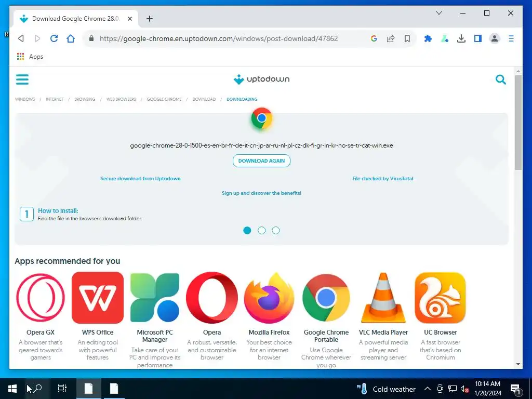Bookmark this page with the bookmark icon
This screenshot has height=399, width=532.
click(407, 38)
